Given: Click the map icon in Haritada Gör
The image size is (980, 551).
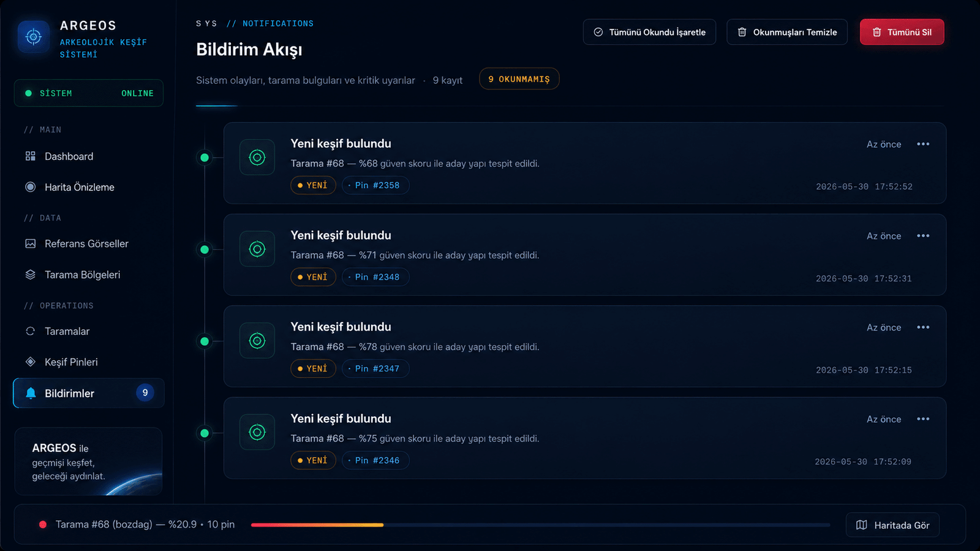Looking at the screenshot, I should click(x=861, y=525).
